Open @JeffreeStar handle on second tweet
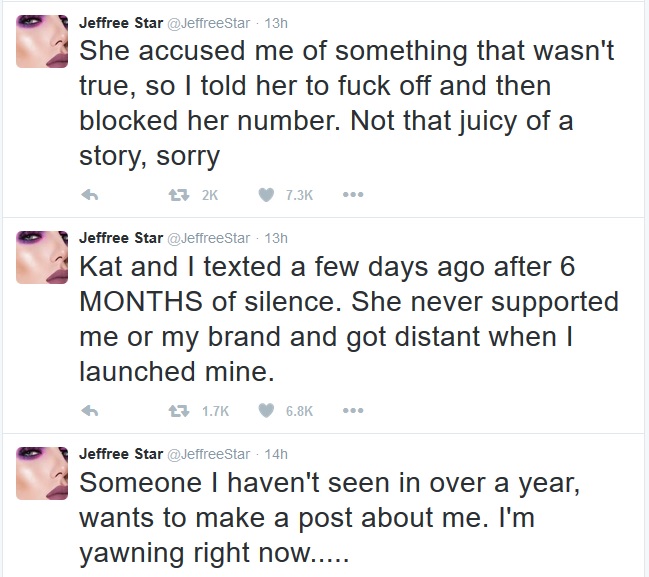649x577 pixels. tap(208, 238)
